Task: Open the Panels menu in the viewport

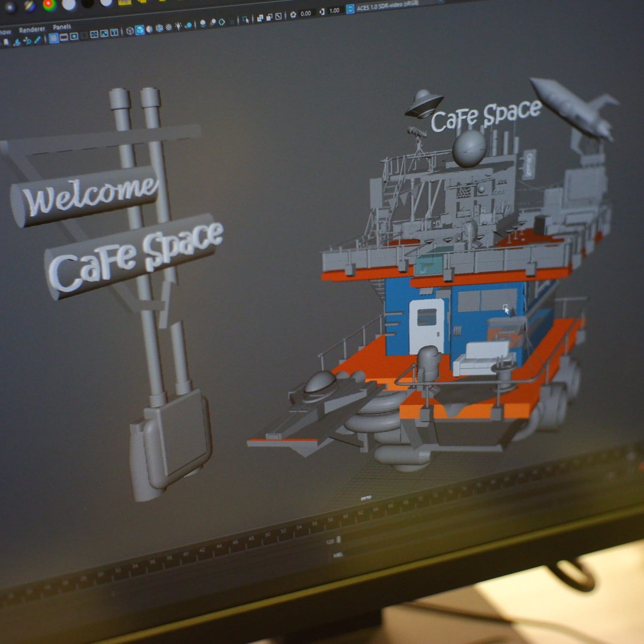Action: 62,27
